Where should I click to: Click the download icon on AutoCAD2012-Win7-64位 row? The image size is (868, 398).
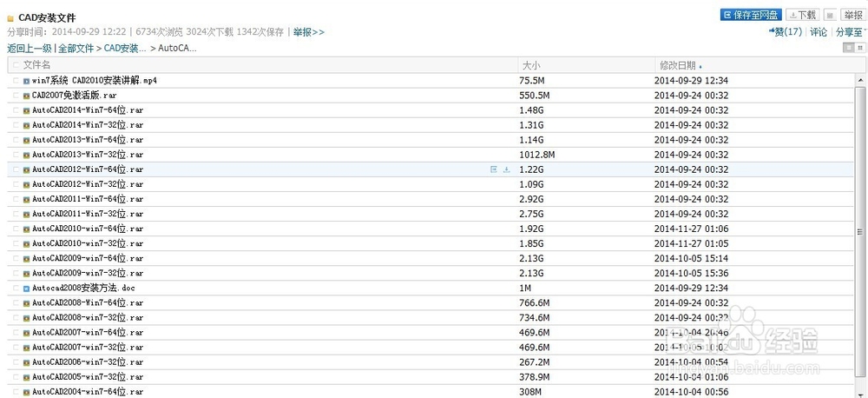(506, 169)
